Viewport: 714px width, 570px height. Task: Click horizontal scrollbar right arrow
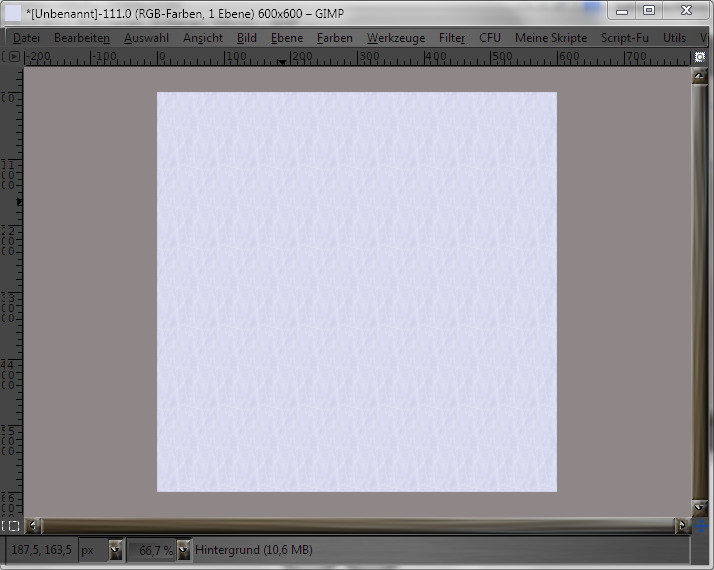(682, 525)
